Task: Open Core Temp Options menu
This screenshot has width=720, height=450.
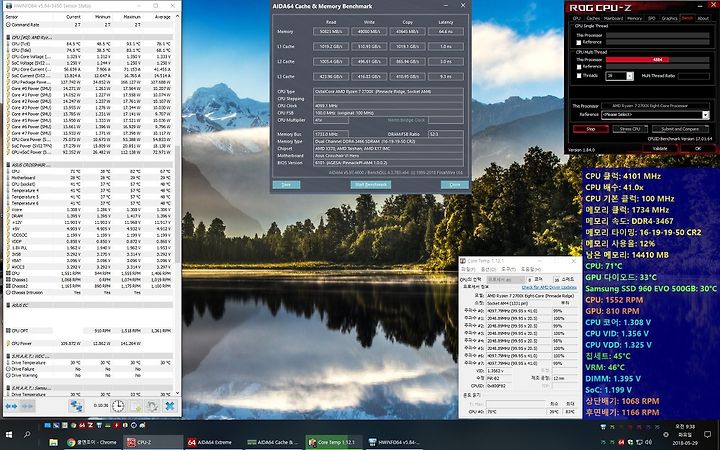Action: (x=489, y=269)
